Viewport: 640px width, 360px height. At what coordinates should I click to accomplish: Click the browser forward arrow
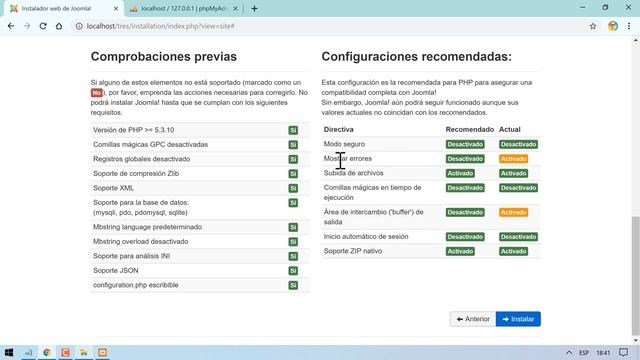(x=27, y=26)
